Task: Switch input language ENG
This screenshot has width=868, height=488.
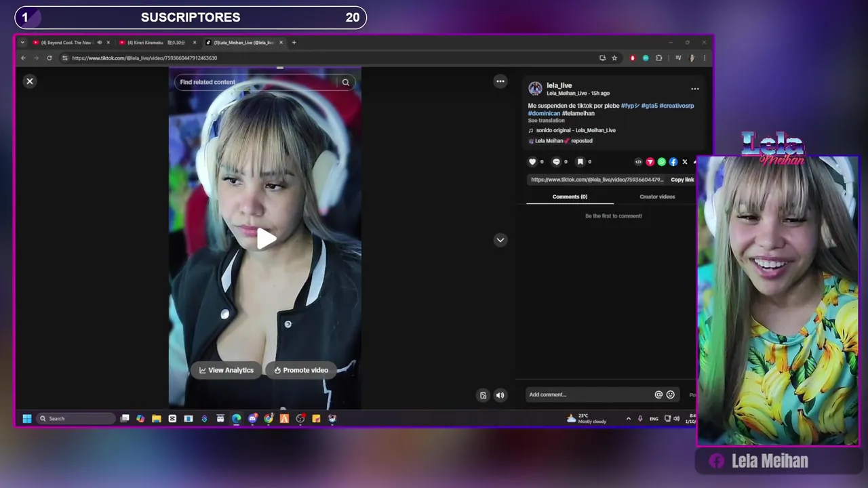Action: (654, 419)
